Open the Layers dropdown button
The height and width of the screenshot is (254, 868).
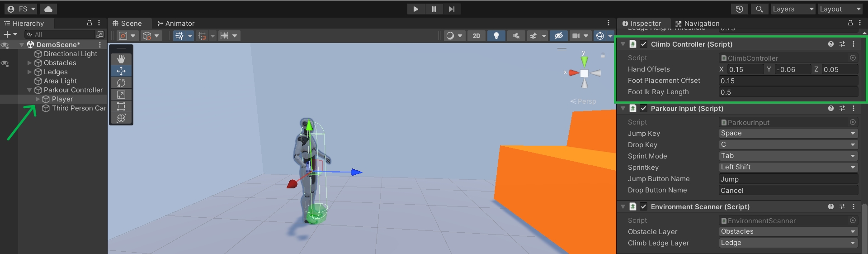coord(793,9)
